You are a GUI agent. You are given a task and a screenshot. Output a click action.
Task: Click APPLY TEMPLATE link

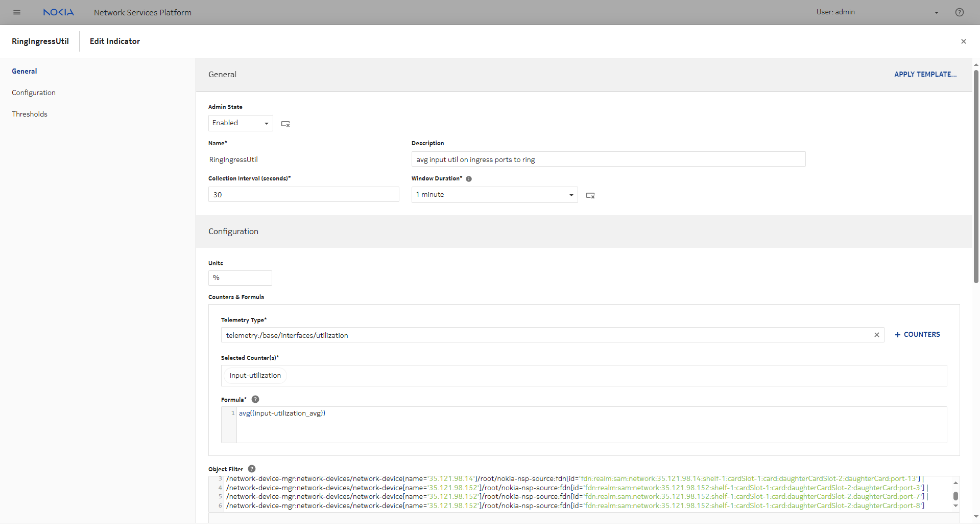(x=925, y=74)
